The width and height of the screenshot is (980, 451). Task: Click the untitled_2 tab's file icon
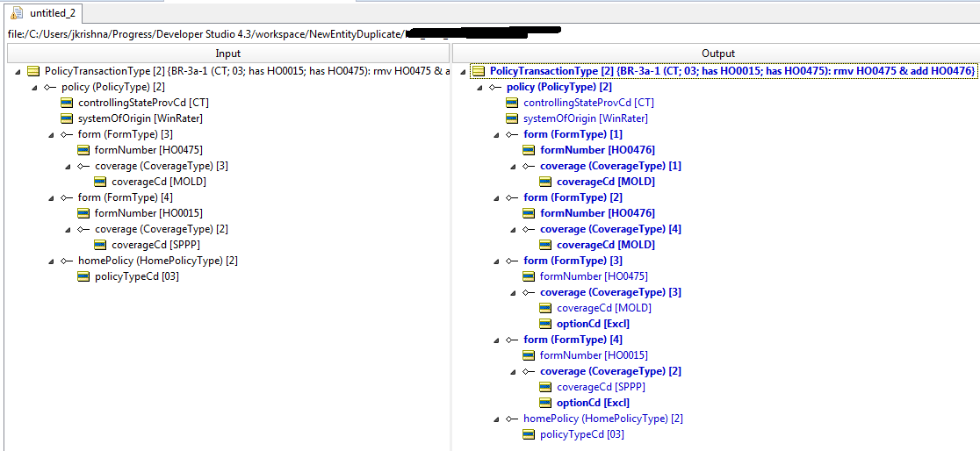(x=18, y=13)
